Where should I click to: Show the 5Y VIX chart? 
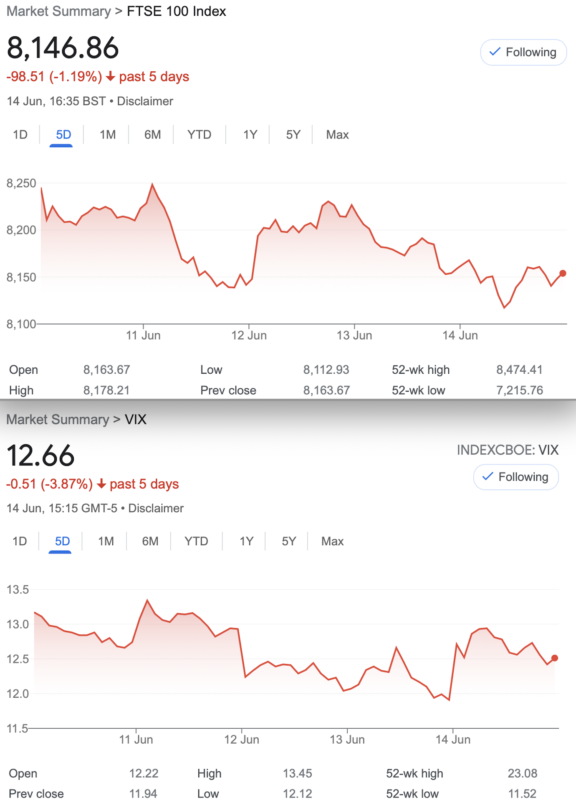pos(289,541)
